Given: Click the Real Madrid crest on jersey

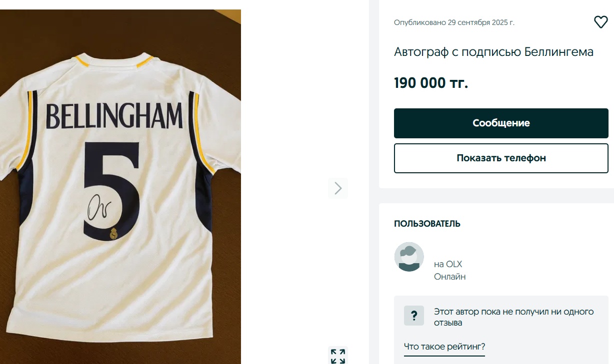Looking at the screenshot, I should point(113,233).
